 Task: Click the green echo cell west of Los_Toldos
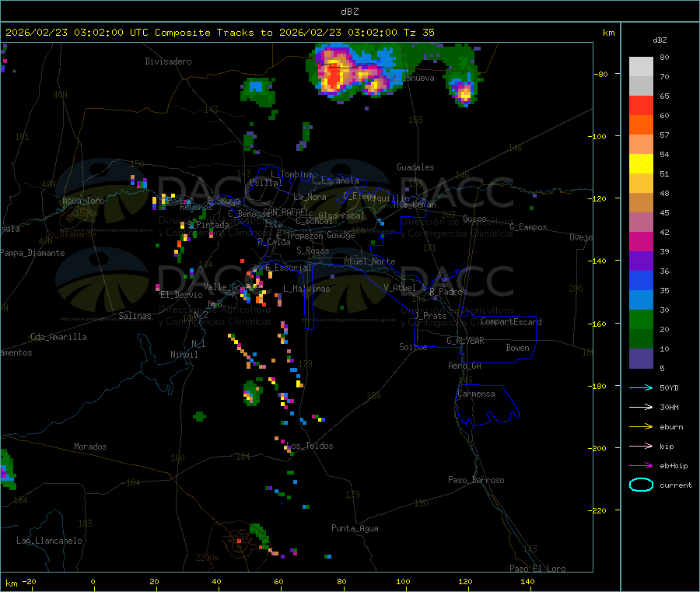(199, 416)
